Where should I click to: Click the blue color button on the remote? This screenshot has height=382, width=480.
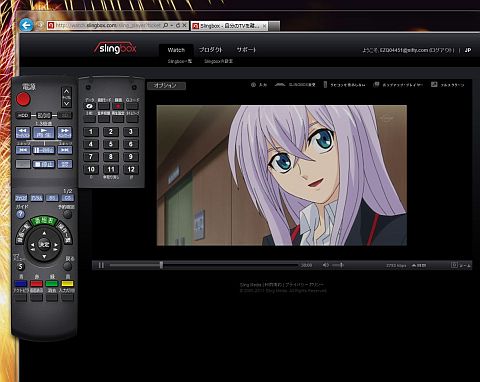(x=21, y=284)
